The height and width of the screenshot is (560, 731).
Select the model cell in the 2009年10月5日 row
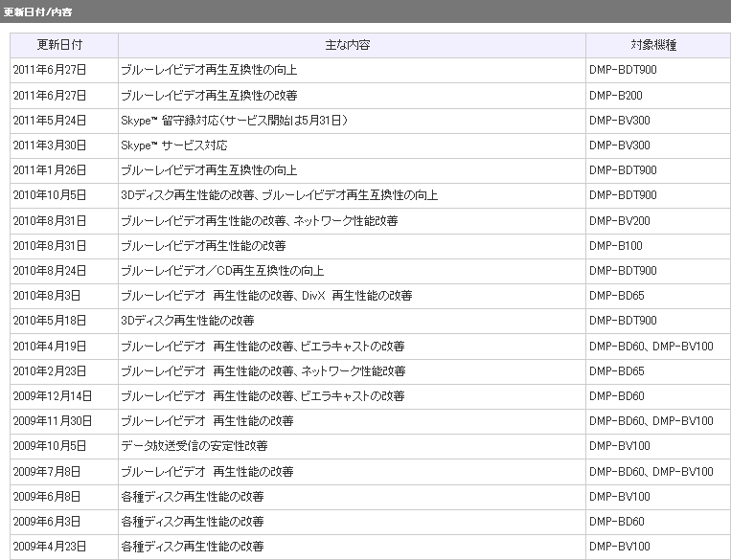coord(658,446)
